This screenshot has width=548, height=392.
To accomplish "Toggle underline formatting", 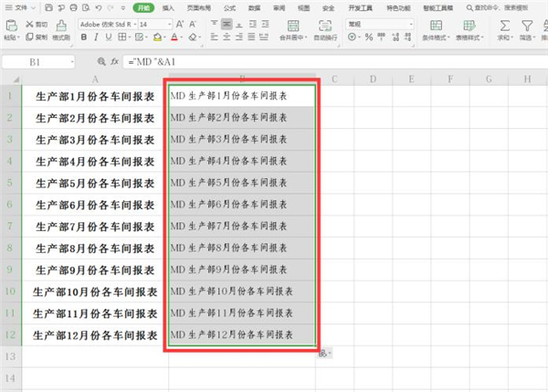I will coord(110,37).
